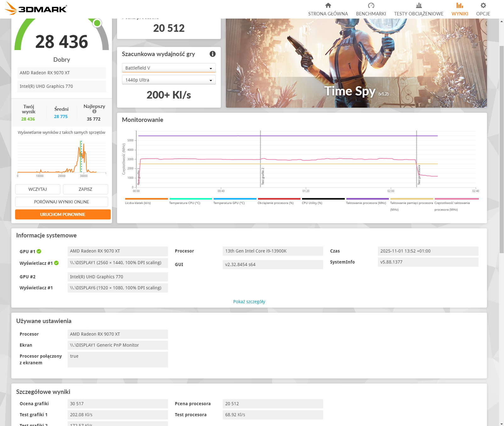The width and height of the screenshot is (504, 426).
Task: Click Porównaj wyniki online button
Action: pos(62,202)
